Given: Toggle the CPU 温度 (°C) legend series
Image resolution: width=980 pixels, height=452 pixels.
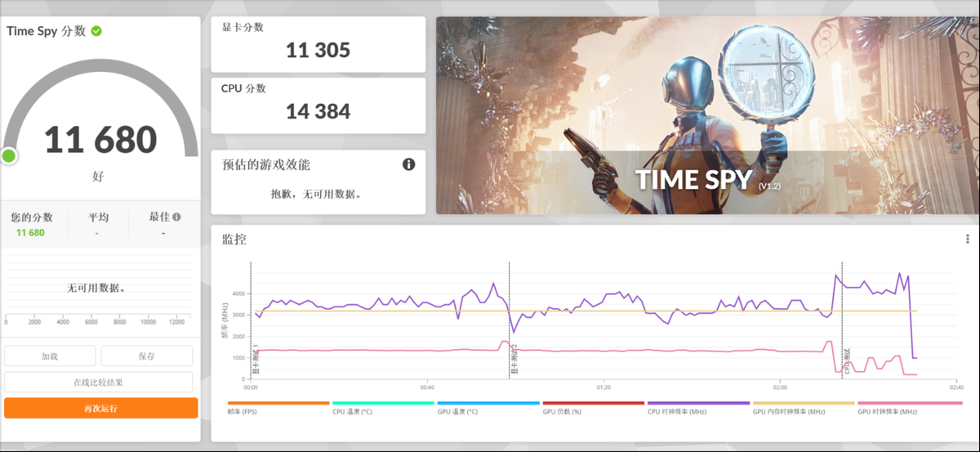Looking at the screenshot, I should click(352, 412).
